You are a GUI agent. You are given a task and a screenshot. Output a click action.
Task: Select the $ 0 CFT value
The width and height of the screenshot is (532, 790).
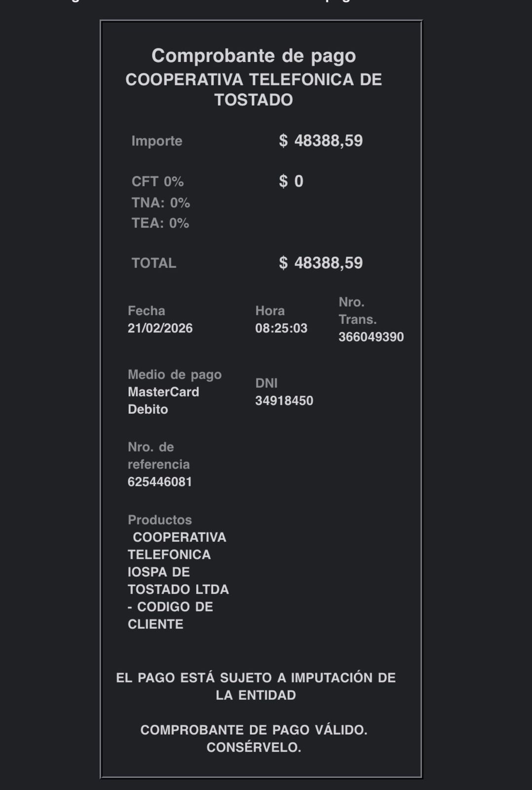click(291, 181)
